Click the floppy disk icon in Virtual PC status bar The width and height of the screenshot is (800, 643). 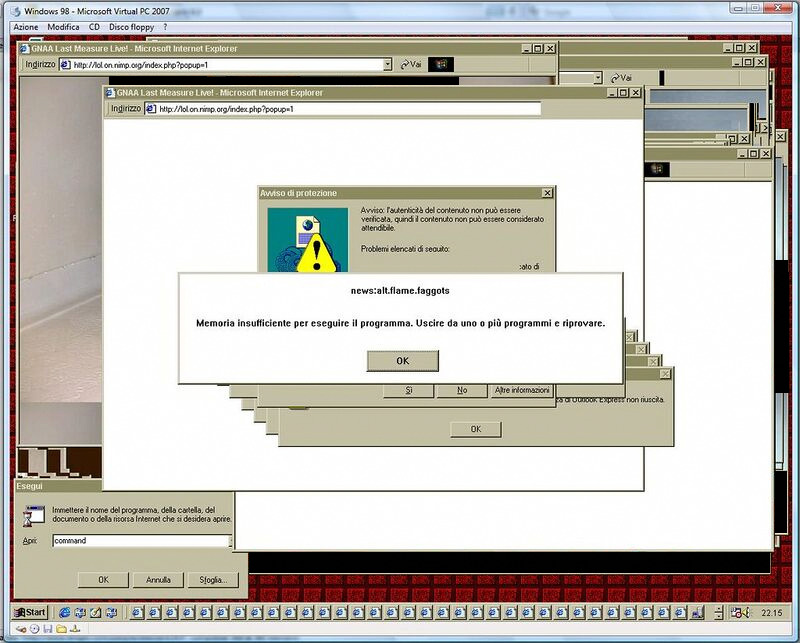point(48,629)
